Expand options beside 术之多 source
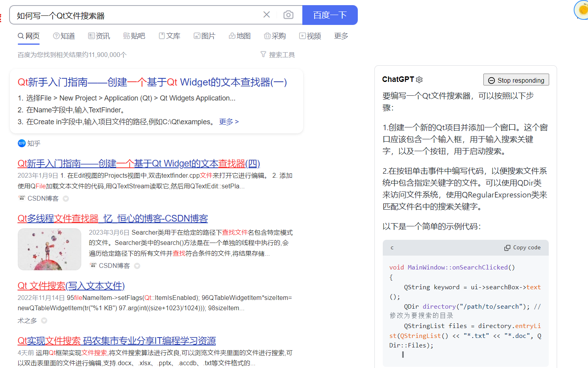This screenshot has width=588, height=368. tap(44, 321)
